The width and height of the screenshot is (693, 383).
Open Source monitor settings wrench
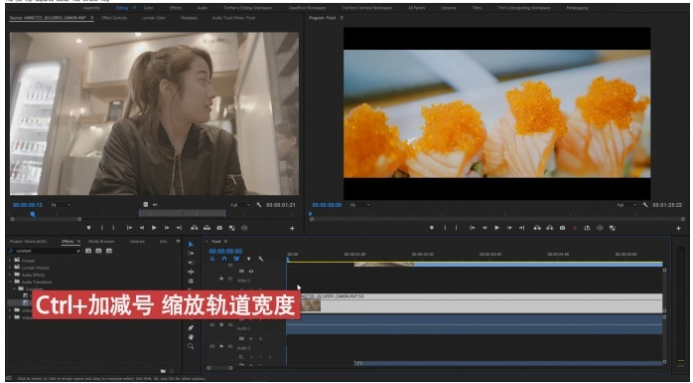(259, 205)
